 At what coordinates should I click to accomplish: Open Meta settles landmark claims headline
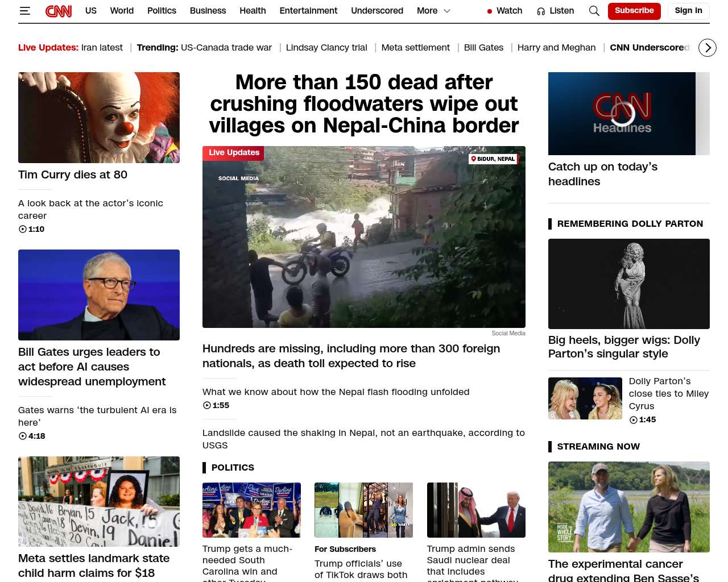[94, 566]
